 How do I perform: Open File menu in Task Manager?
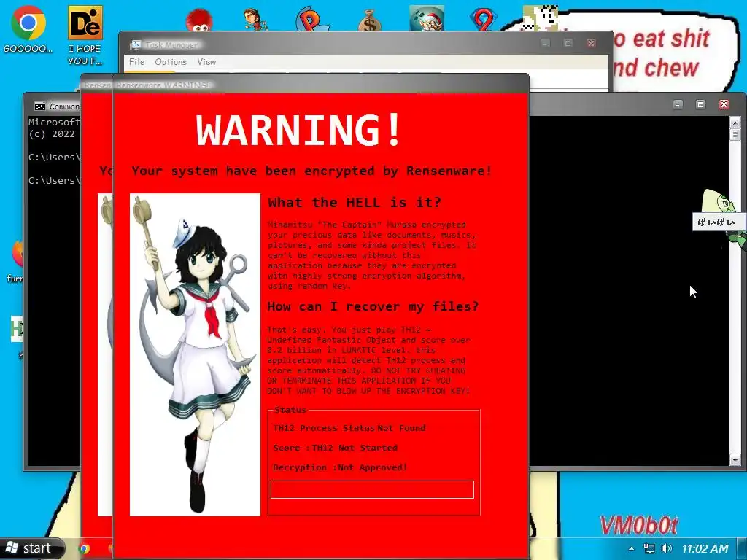click(x=136, y=62)
